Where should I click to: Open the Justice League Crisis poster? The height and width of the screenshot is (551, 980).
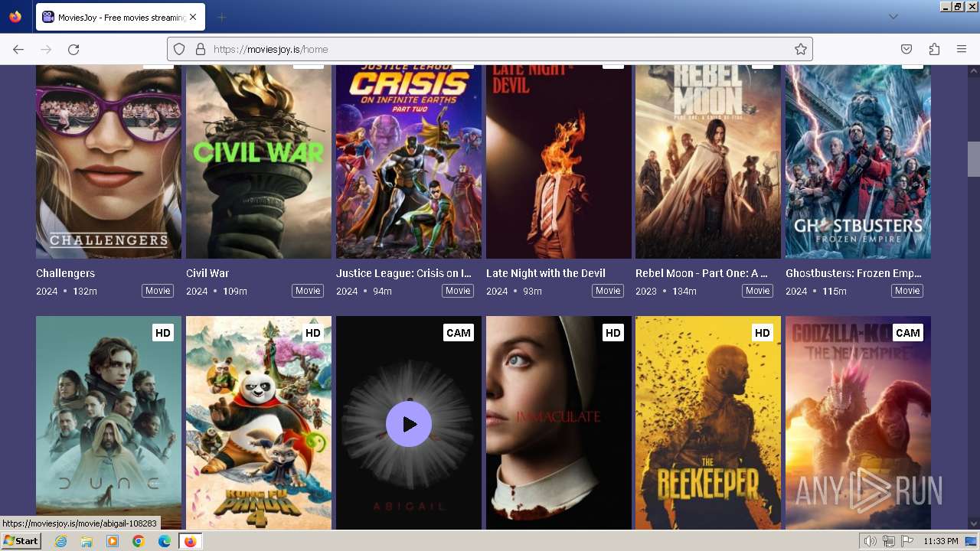[409, 161]
